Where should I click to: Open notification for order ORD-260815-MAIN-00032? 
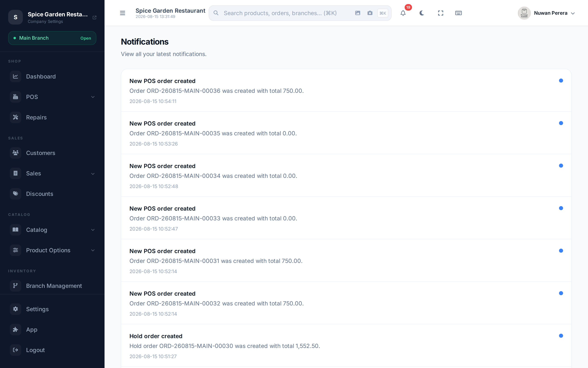346,303
